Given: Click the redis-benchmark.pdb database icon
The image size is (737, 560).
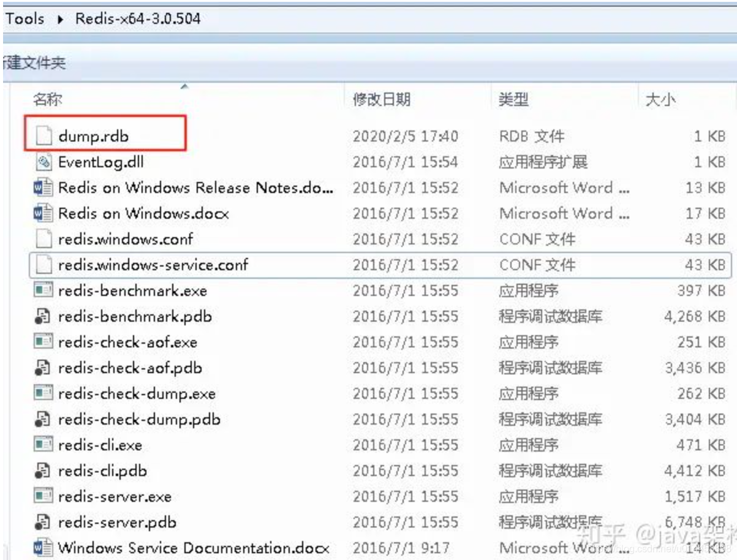Looking at the screenshot, I should pos(43,316).
